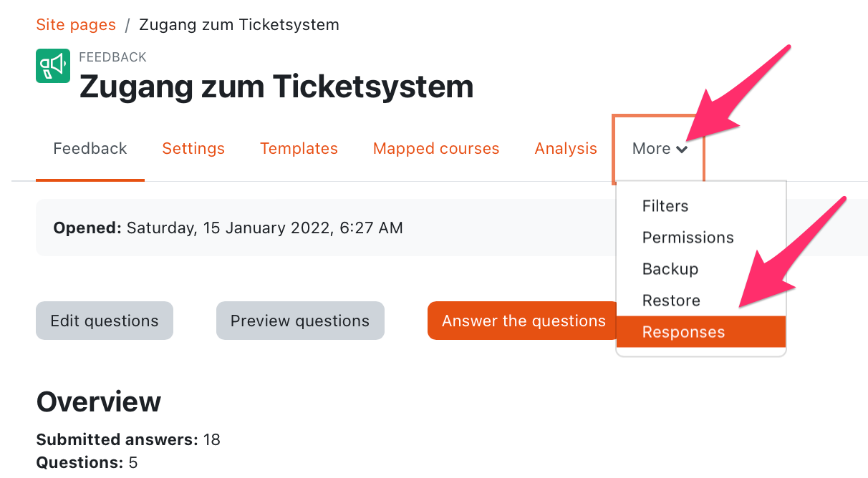The image size is (868, 478).
Task: Expand the More navigation dropdown
Action: (659, 149)
